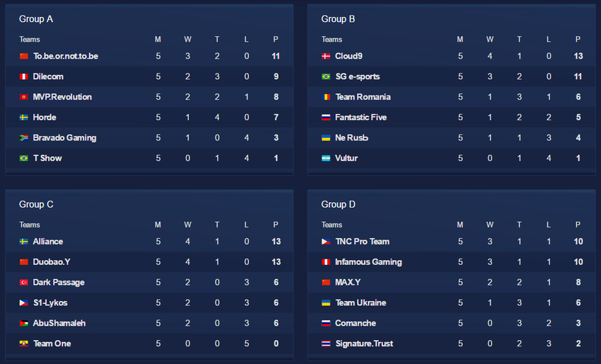Click the Denmark flag beside Cloud9
Screen dimensions: 601x364
(x=326, y=56)
